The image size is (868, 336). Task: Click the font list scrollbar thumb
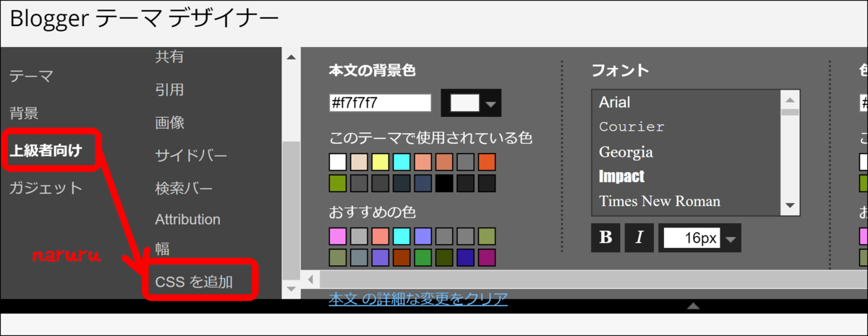coord(790,112)
